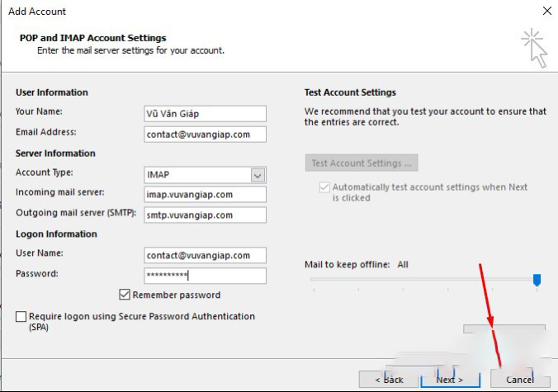558x392 pixels.
Task: Focus the User Name input field
Action: coord(205,256)
